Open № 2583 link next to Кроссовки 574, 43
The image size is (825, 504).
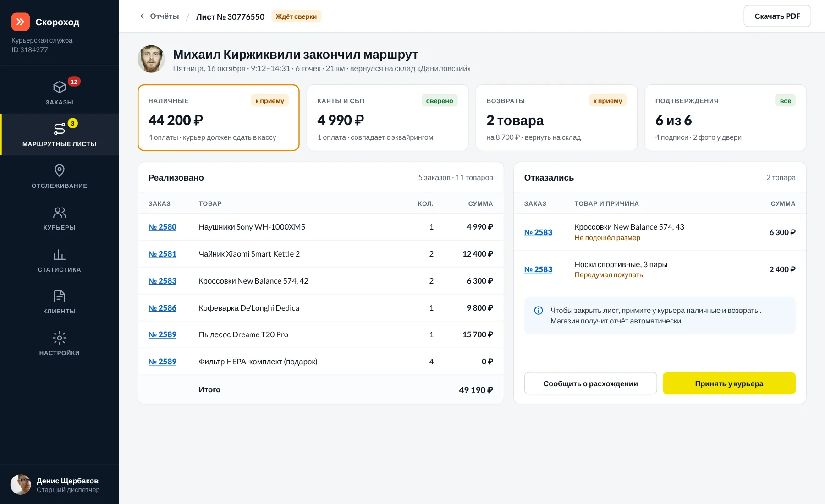(x=538, y=232)
